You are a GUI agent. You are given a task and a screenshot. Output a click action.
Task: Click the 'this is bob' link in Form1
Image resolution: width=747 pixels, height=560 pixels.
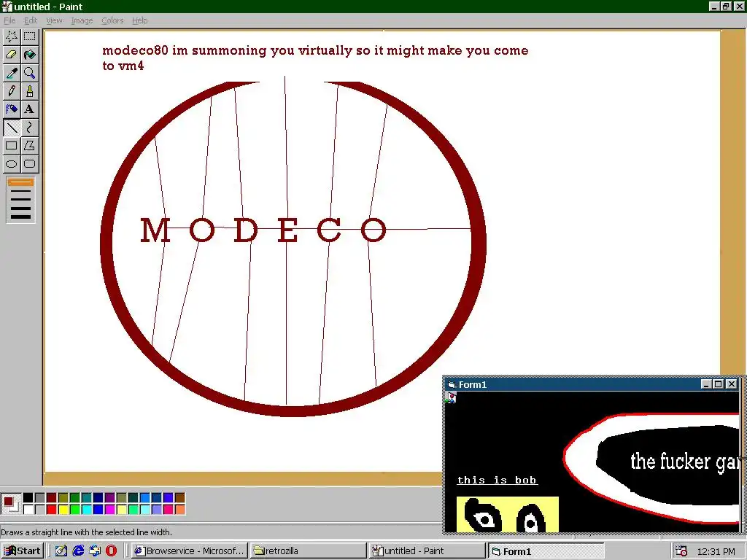click(498, 480)
